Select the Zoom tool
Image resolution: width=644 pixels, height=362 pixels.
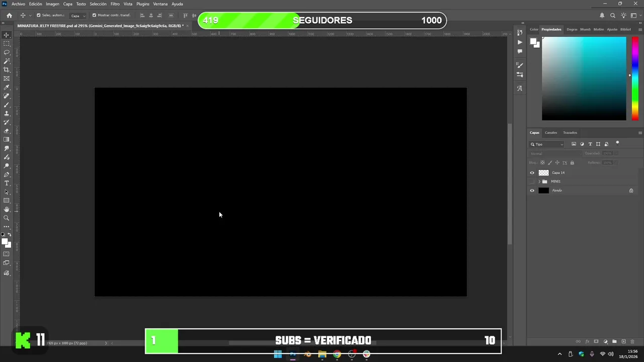7,218
